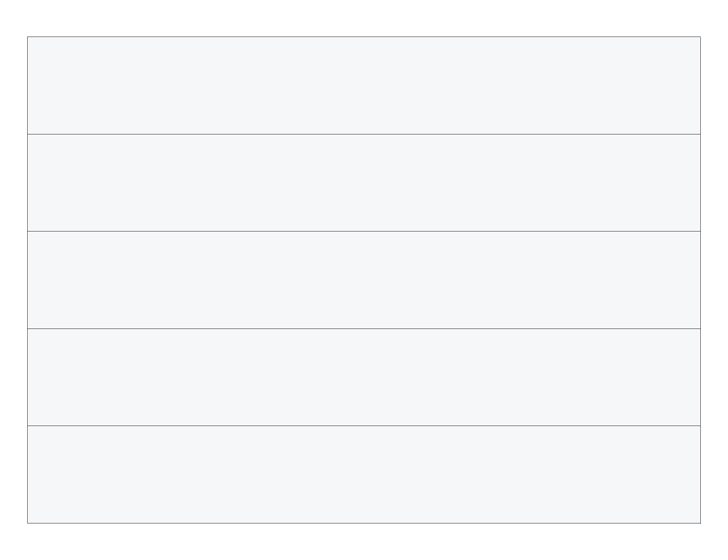Click the middle (third) blank row
Viewport: 728px width, 560px height.
coord(364,280)
